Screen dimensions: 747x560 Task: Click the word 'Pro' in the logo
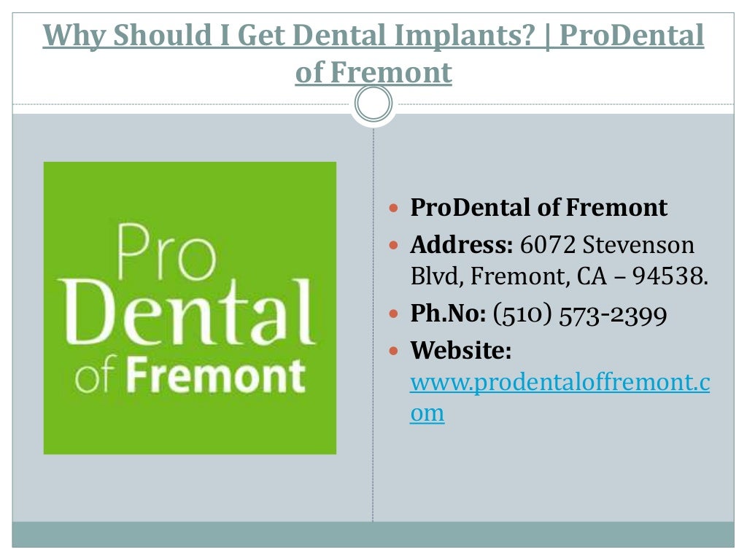(x=166, y=252)
